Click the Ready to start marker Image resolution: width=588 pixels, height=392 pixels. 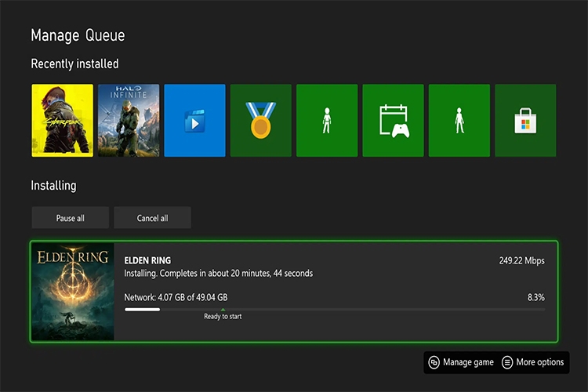coord(223,314)
